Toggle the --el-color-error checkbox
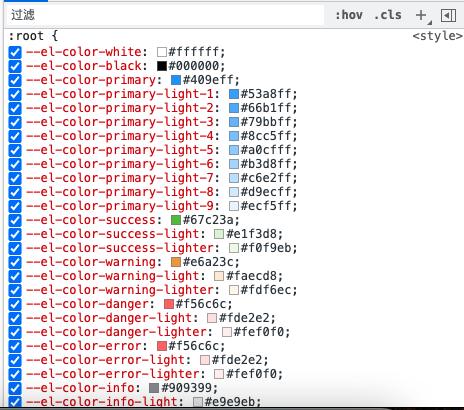This screenshot has width=464, height=410. pyautogui.click(x=15, y=346)
